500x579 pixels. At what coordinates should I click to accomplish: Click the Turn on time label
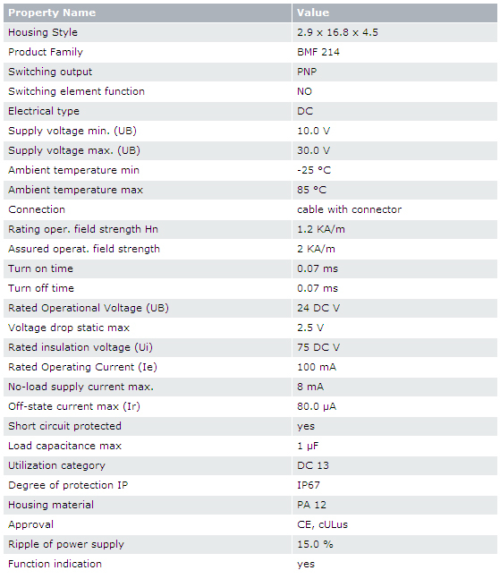[x=41, y=268]
